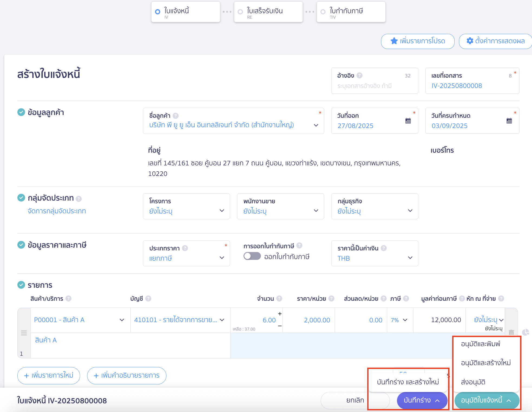Click the drag handle icon on row 1

[x=24, y=333]
